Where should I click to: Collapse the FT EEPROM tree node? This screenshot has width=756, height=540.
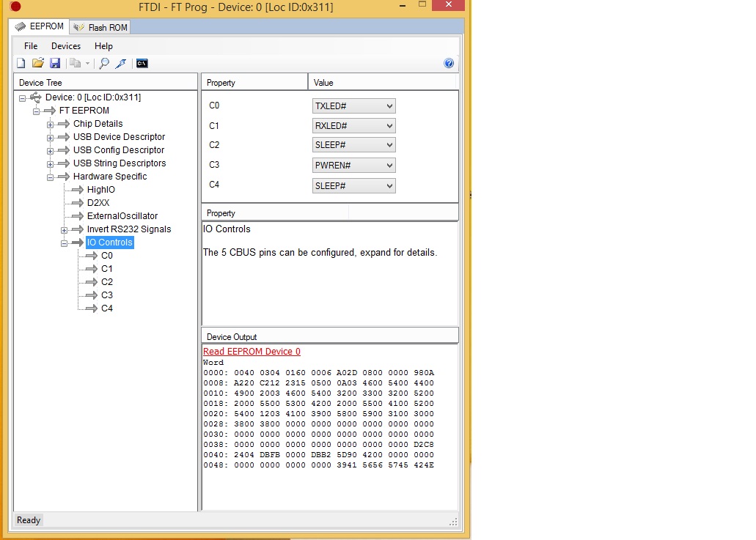coord(36,111)
